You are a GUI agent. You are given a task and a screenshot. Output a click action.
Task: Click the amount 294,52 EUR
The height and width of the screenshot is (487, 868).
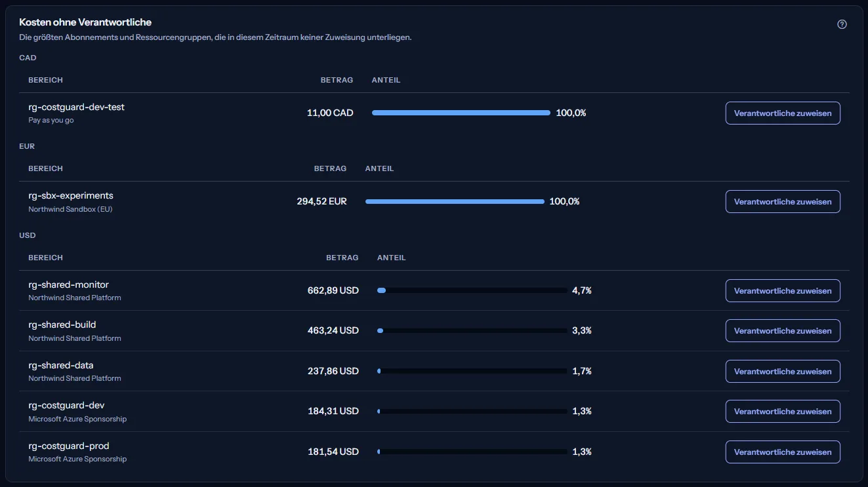(321, 201)
